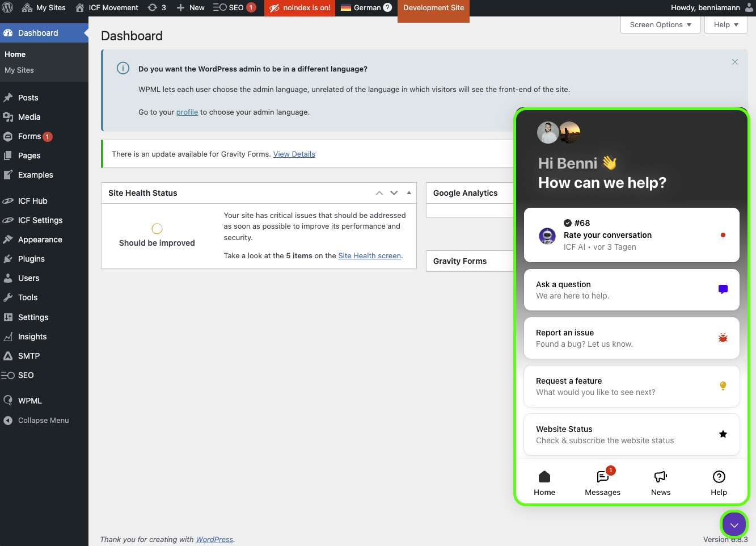Open Posts pin icon in sidebar
This screenshot has width=756, height=546.
coord(8,98)
